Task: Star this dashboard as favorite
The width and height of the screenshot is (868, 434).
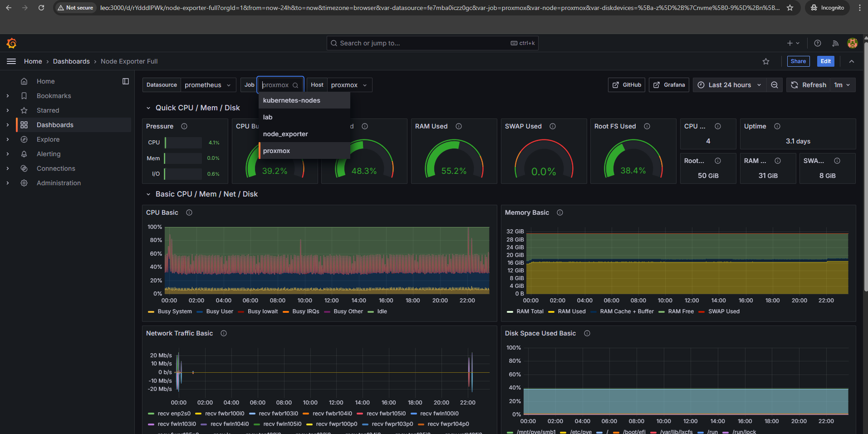Action: 766,61
